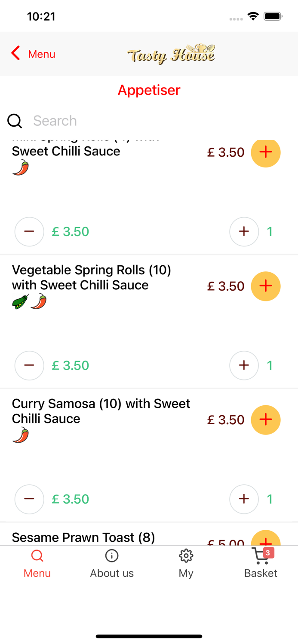The width and height of the screenshot is (298, 644).
Task: Decrease Vegetable Spring Rolls quantity
Action: (29, 365)
